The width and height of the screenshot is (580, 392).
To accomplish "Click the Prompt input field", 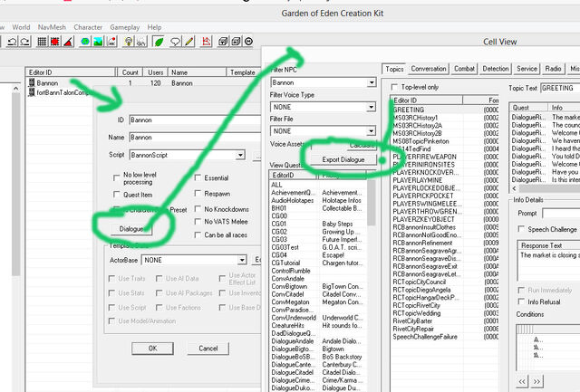I will (561, 213).
